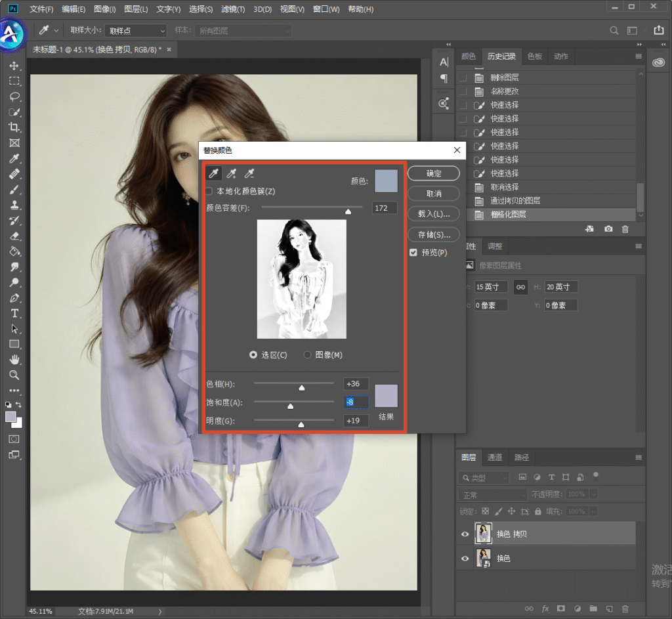Click the 颜色容差 slider handle
Image resolution: width=672 pixels, height=619 pixels.
[348, 211]
